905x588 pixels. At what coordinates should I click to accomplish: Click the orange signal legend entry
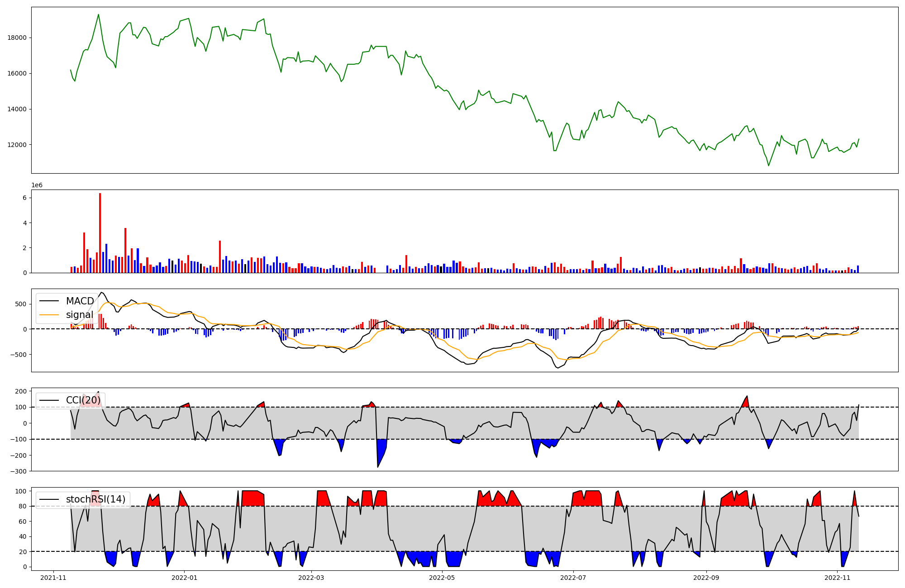point(67,315)
